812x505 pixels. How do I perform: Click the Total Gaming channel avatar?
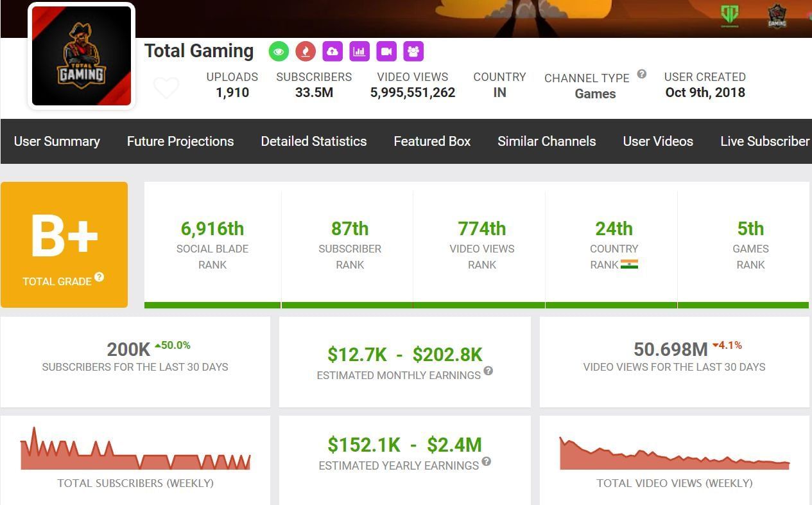coord(82,56)
